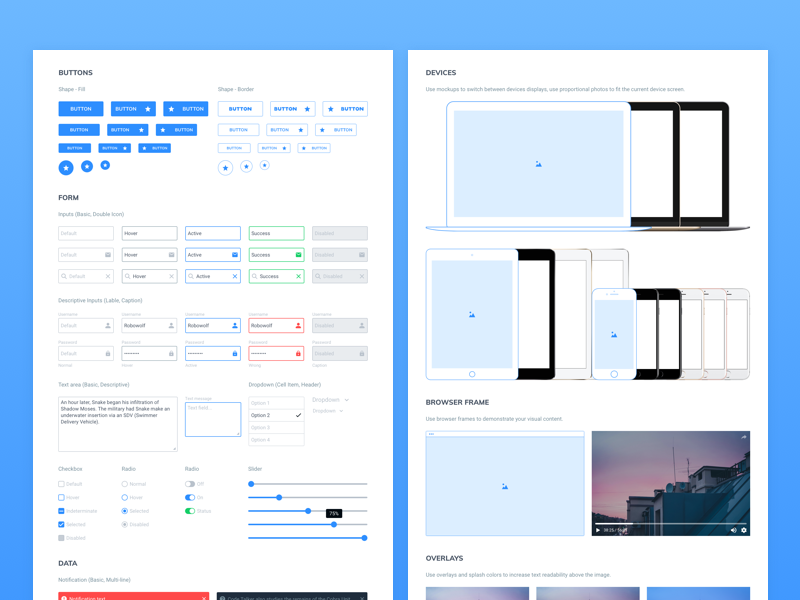Click large bordered BUTTON with star on left
Viewport: 800px width, 600px height.
click(x=345, y=109)
